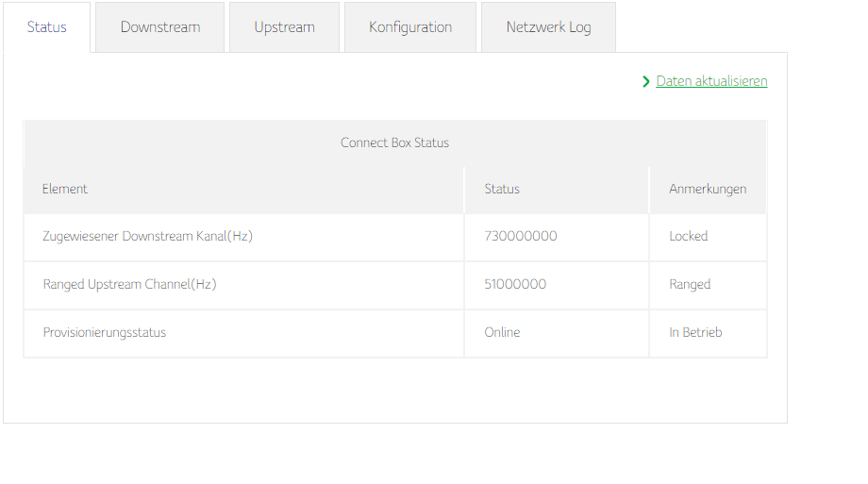Open the Downstream tab
Image resolution: width=868 pixels, height=484 pixels.
(x=160, y=27)
